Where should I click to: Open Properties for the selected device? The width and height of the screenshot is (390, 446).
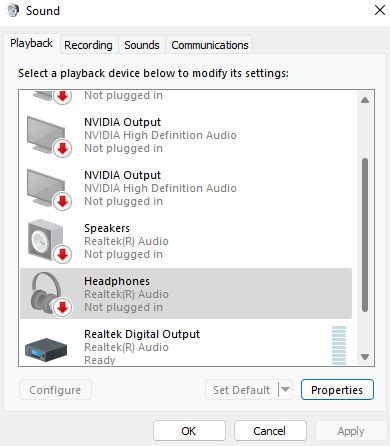pos(337,390)
